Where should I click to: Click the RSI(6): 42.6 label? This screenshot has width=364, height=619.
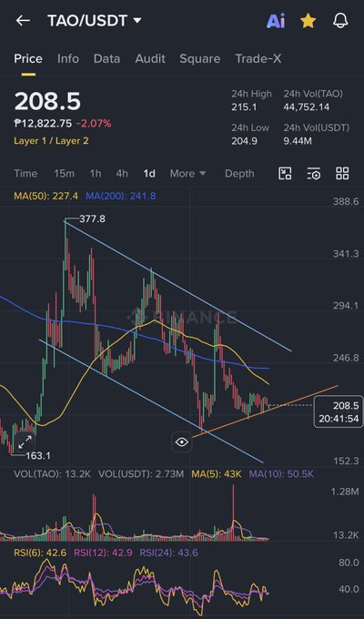(x=40, y=553)
